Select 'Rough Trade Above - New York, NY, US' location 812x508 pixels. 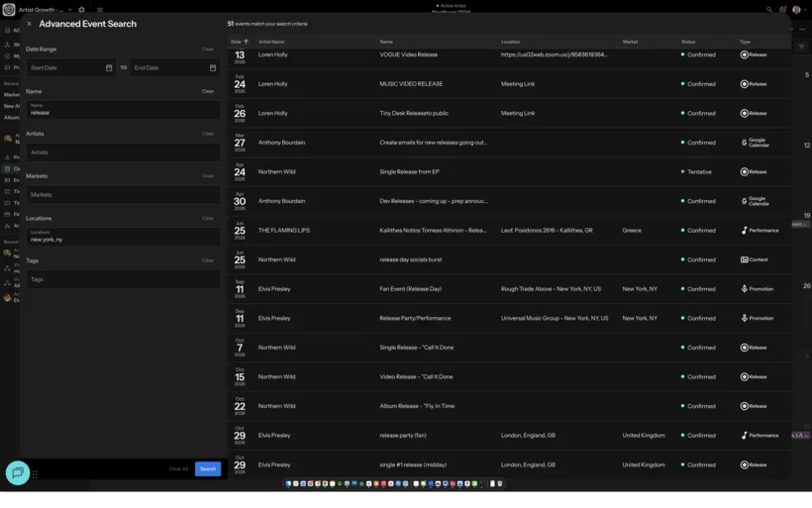pos(551,289)
